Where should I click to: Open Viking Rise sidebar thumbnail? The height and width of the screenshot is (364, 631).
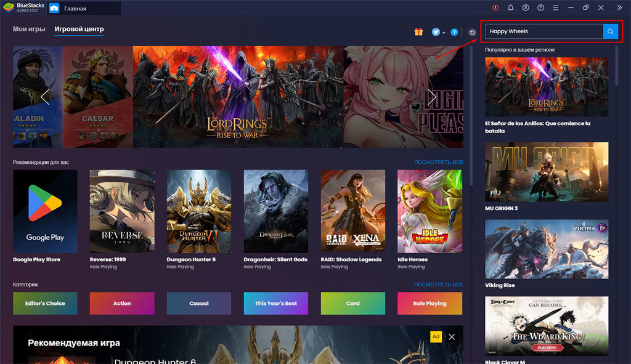[547, 249]
